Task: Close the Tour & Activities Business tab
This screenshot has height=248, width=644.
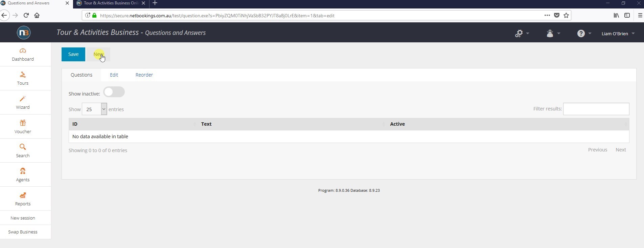Action: point(143,3)
